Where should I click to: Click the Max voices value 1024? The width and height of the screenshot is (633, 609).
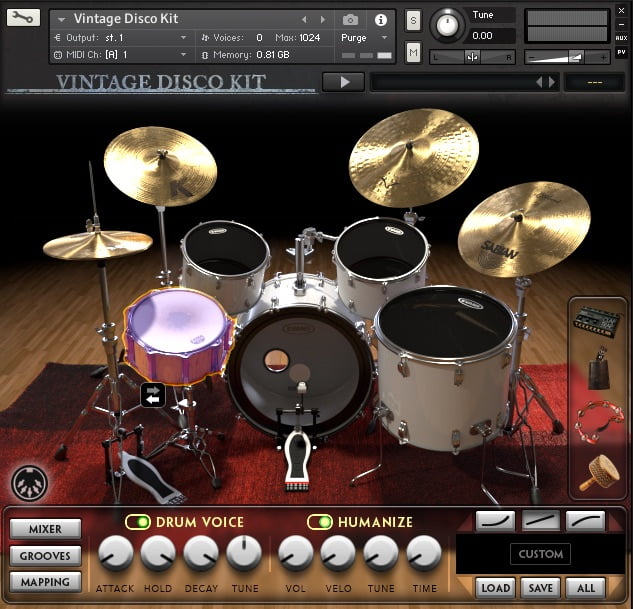[x=310, y=38]
